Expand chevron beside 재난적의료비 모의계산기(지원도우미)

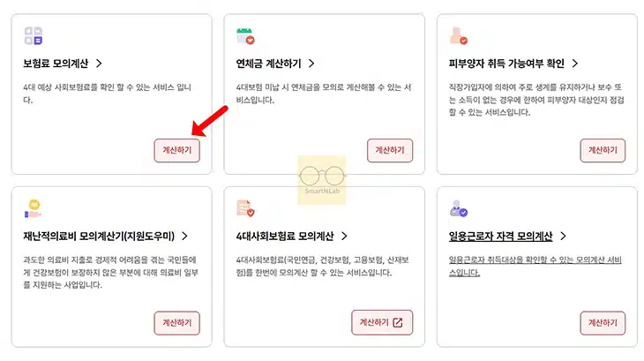183,236
